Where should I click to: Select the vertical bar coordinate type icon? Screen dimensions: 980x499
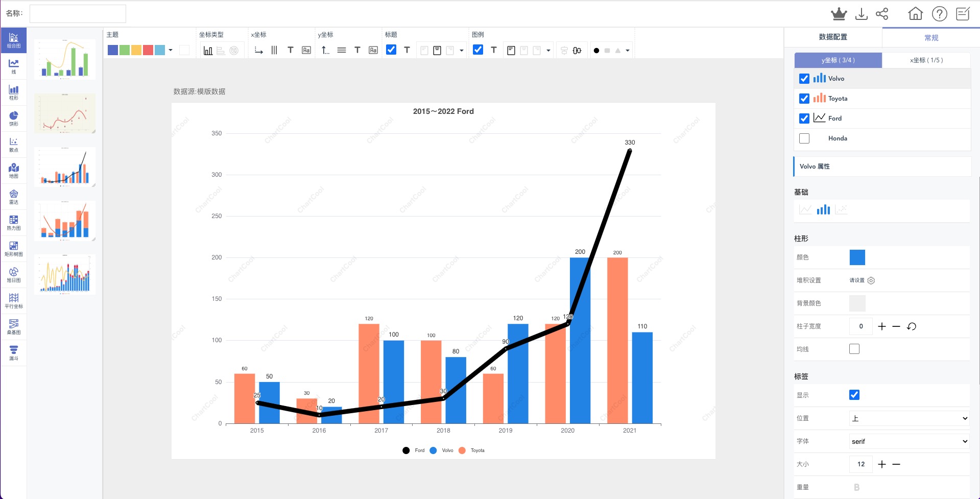(208, 51)
